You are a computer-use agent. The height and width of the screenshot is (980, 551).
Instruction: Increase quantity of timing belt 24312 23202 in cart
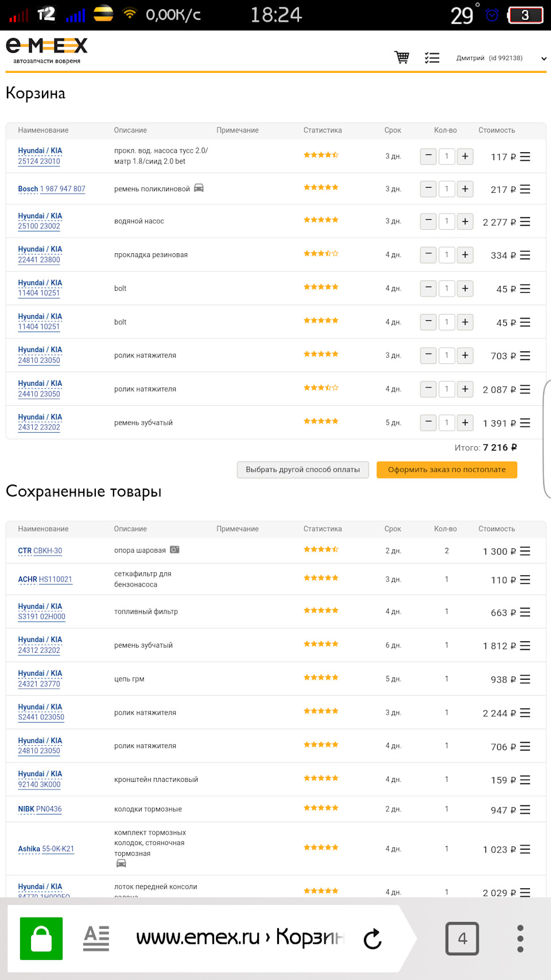pyautogui.click(x=465, y=423)
